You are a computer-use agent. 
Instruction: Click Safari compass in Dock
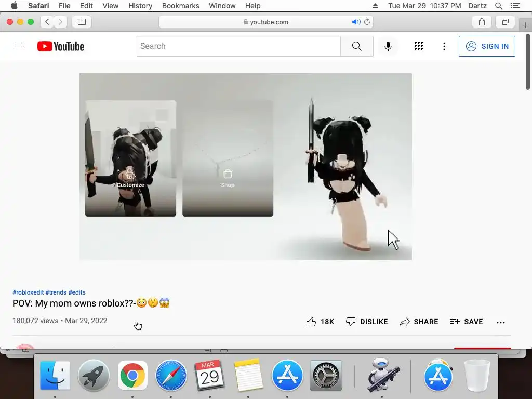(x=171, y=375)
